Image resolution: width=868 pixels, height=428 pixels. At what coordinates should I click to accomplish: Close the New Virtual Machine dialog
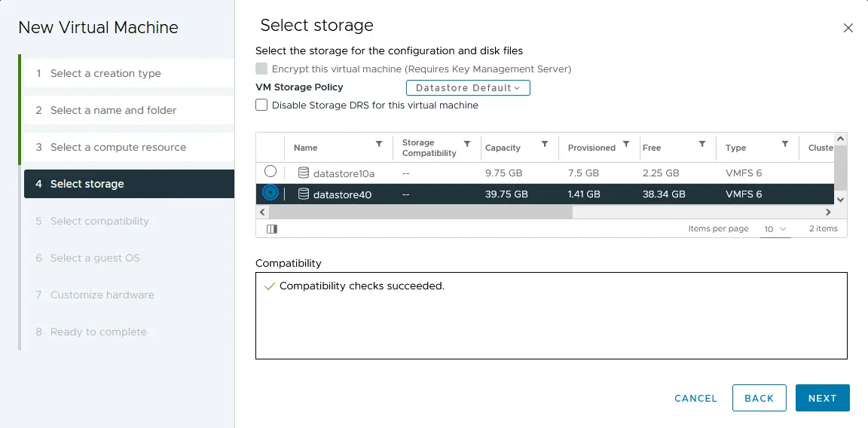(848, 28)
